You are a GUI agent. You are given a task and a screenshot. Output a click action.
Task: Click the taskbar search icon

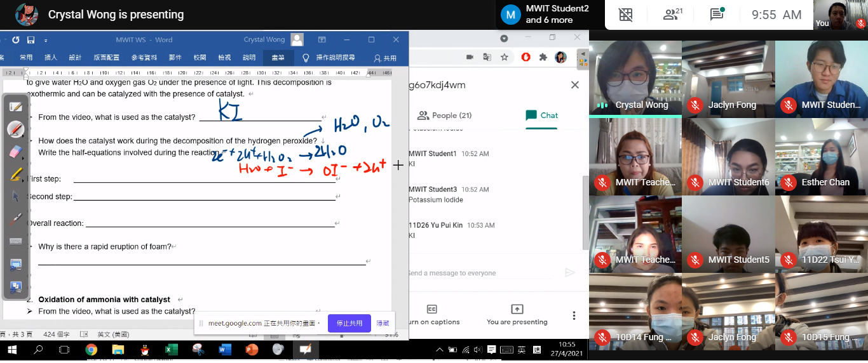click(x=38, y=350)
